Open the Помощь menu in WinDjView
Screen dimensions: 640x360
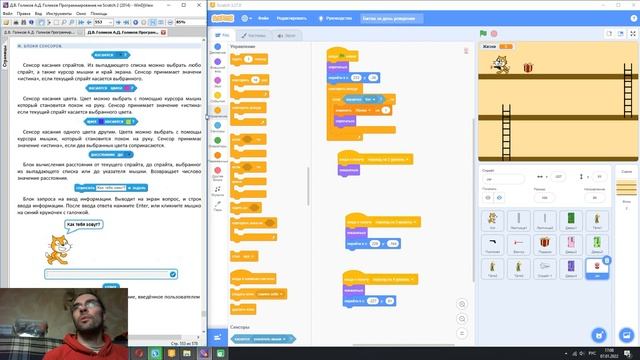[x=98, y=13]
